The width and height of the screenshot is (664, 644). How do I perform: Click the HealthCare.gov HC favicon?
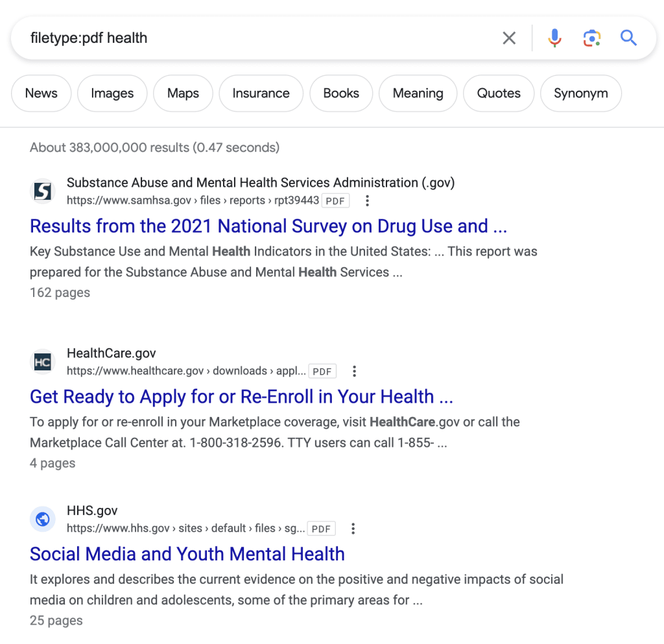43,362
